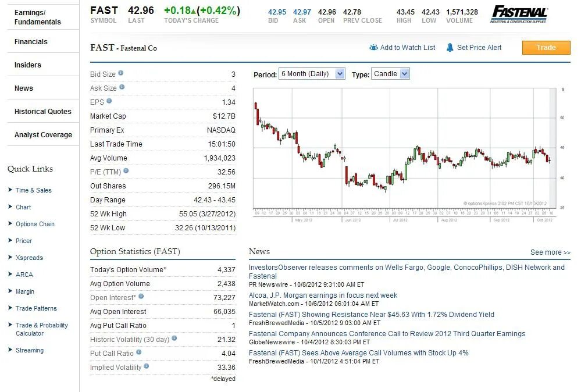Click the orange Trade button

pos(546,48)
